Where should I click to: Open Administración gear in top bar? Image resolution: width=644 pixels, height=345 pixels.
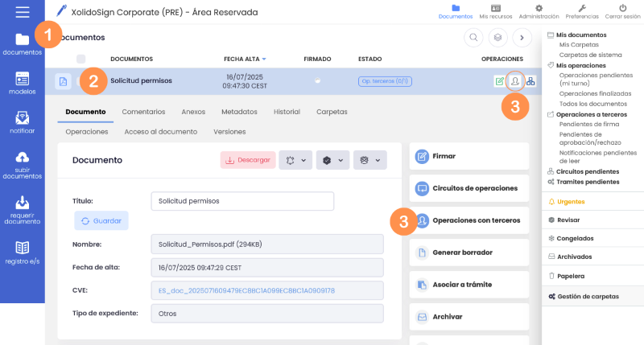click(539, 12)
